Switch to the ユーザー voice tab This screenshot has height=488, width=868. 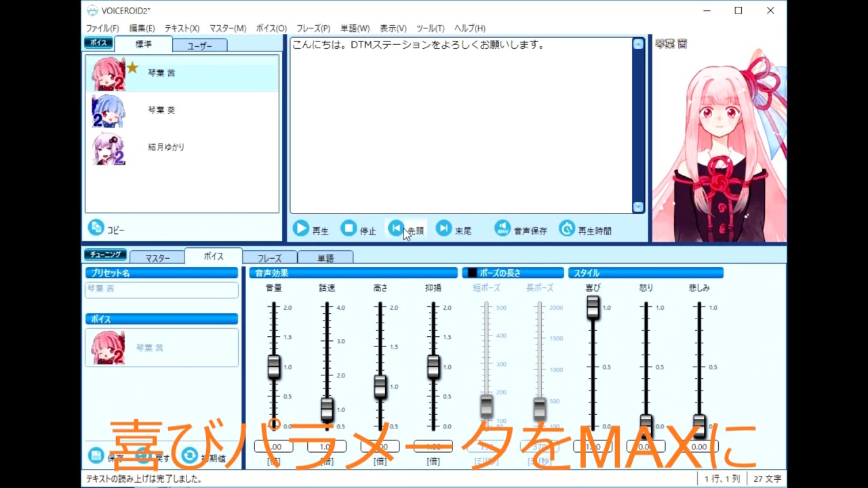[x=199, y=45]
